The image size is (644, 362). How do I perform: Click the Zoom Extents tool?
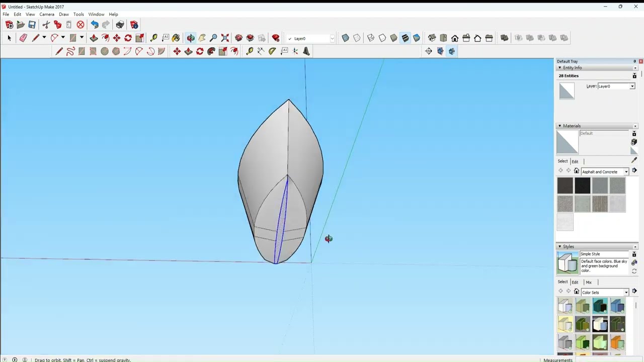tap(225, 38)
